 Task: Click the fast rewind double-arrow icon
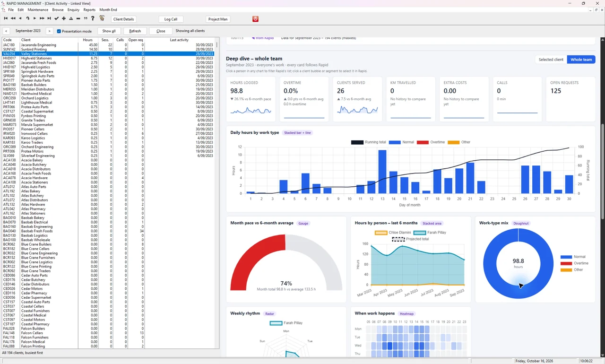pyautogui.click(x=13, y=19)
